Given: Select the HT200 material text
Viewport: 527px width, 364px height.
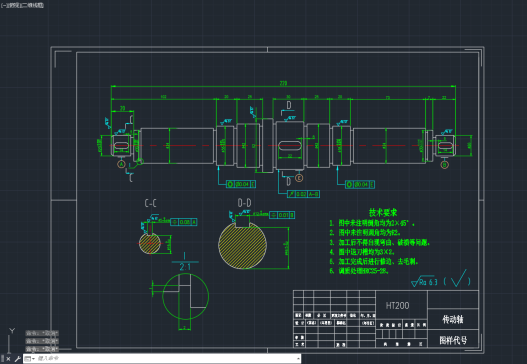Looking at the screenshot, I should tap(397, 306).
